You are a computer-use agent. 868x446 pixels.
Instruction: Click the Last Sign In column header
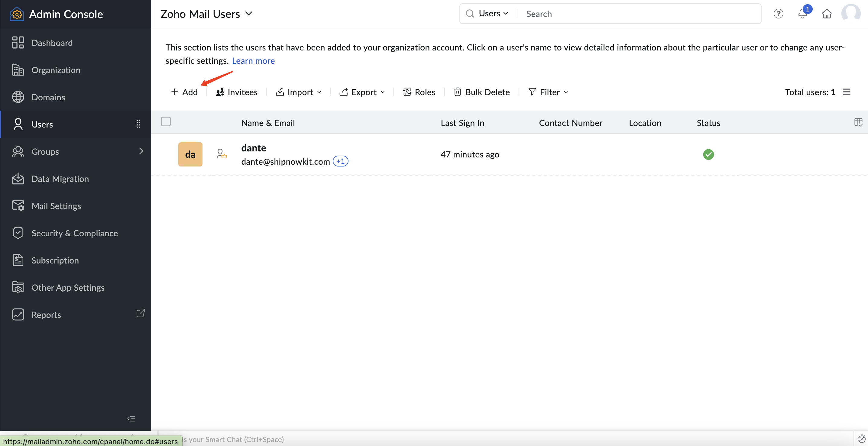462,123
